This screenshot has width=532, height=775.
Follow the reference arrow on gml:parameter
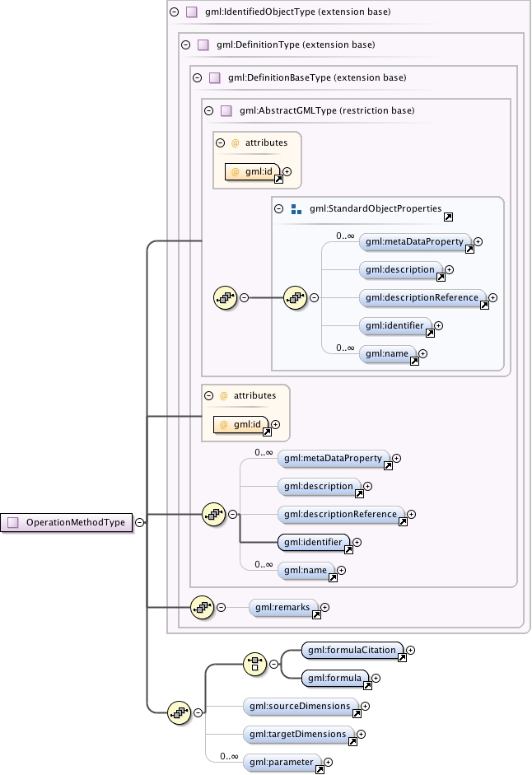point(320,769)
